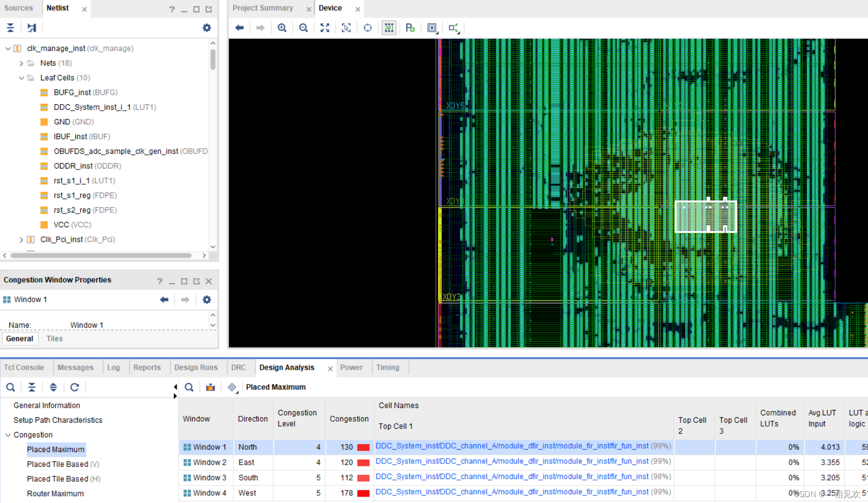The width and height of the screenshot is (868, 503).
Task: Click the Autofit Selection crosshair icon
Action: tap(367, 28)
